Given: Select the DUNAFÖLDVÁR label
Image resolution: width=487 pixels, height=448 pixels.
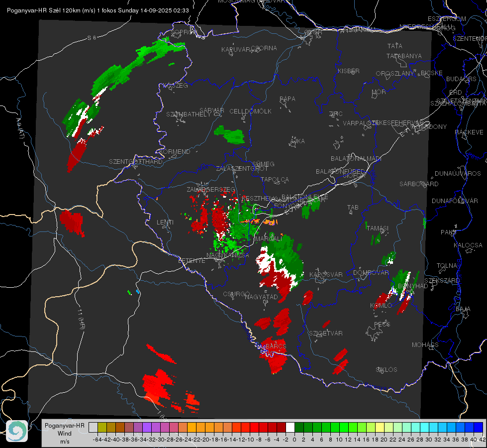Looking at the screenshot, I should [455, 201].
